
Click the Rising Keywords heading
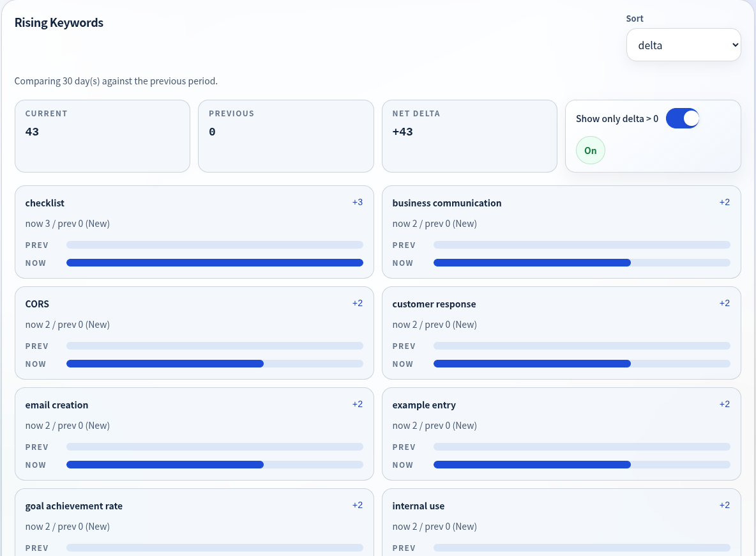[59, 22]
